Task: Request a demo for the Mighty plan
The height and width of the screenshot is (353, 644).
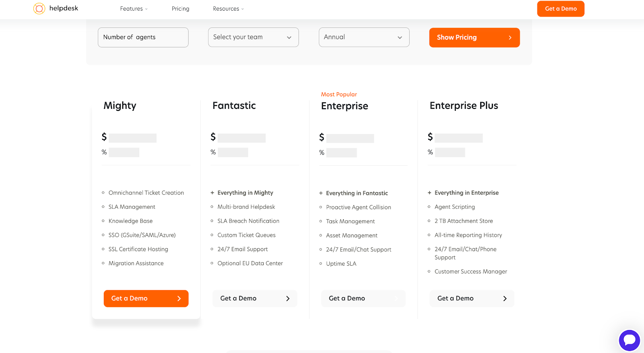Action: (x=146, y=299)
